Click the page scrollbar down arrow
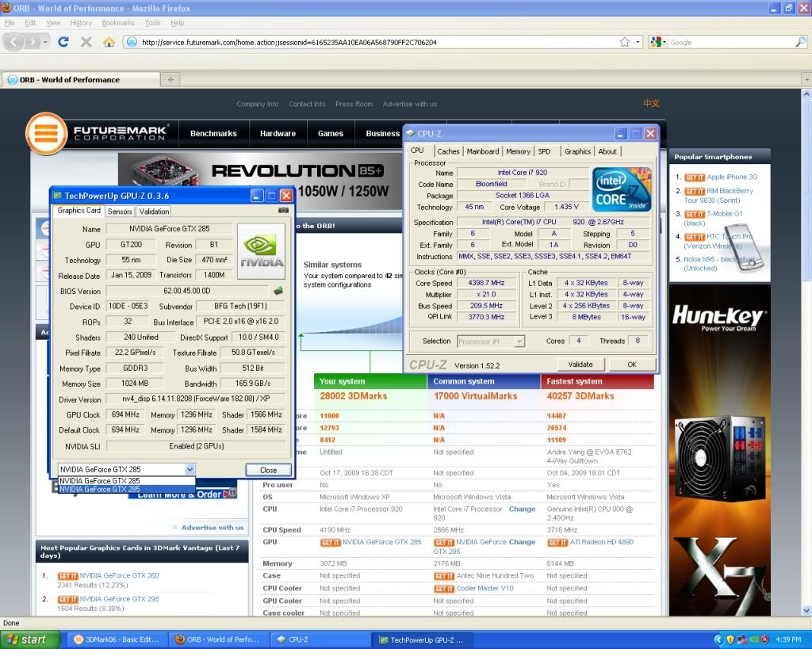The height and width of the screenshot is (649, 812). click(806, 611)
